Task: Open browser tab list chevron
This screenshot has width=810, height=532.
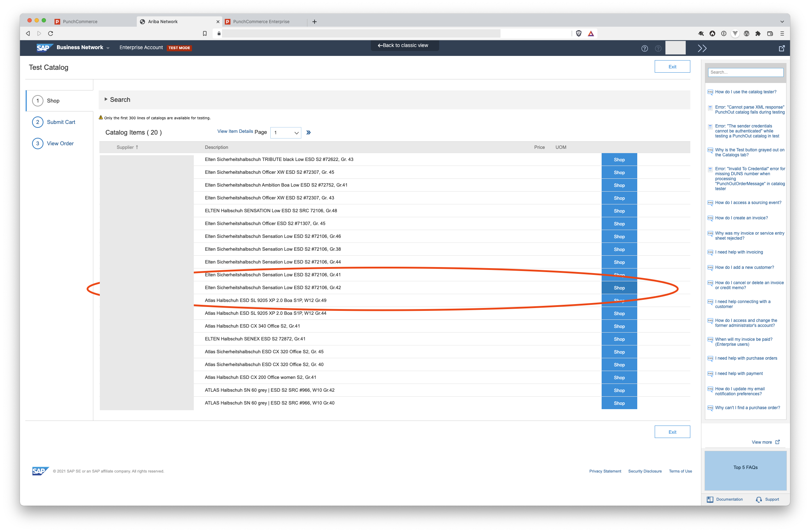Action: [782, 22]
